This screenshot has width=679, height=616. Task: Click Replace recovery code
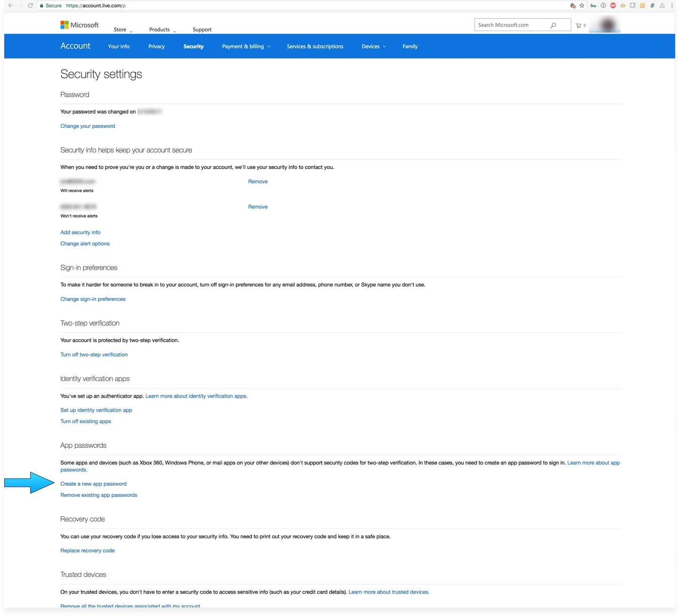(x=87, y=550)
